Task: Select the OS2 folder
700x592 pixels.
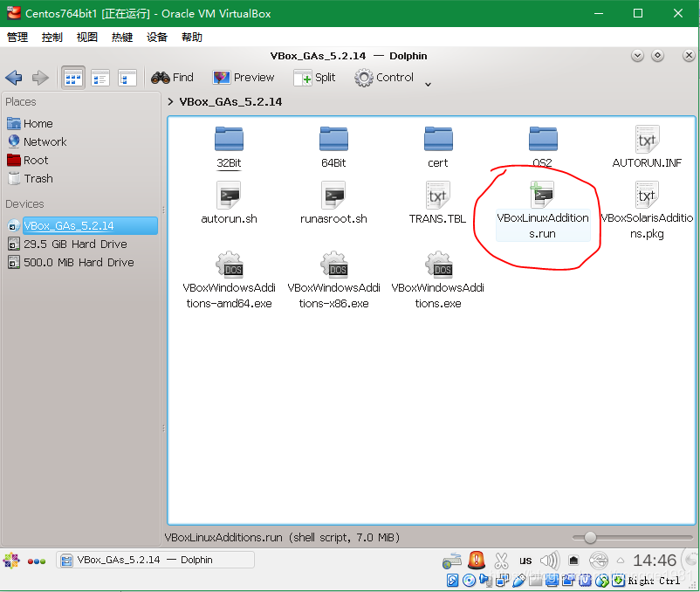Action: pos(542,148)
